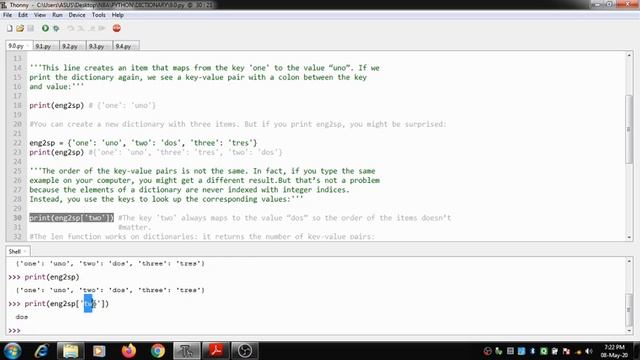Open File Explorer from the taskbar

click(70, 351)
